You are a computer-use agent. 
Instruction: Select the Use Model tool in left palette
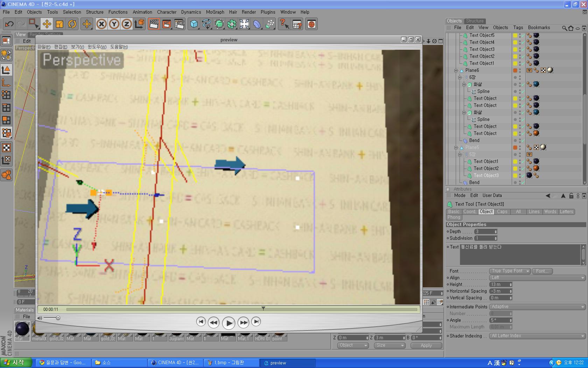6,70
